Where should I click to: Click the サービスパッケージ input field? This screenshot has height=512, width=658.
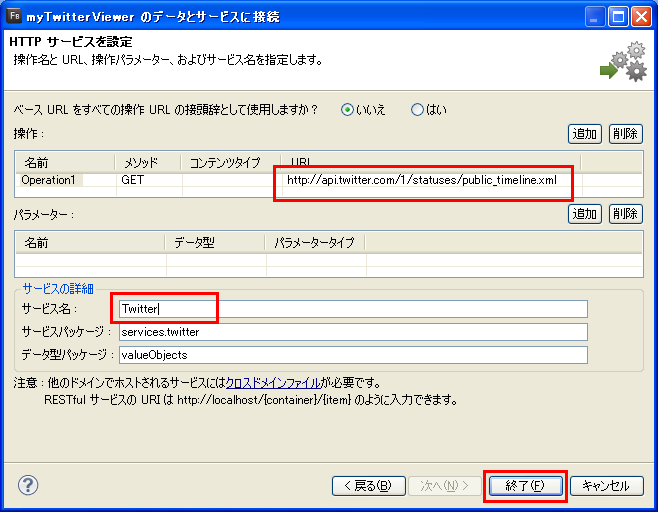353,332
